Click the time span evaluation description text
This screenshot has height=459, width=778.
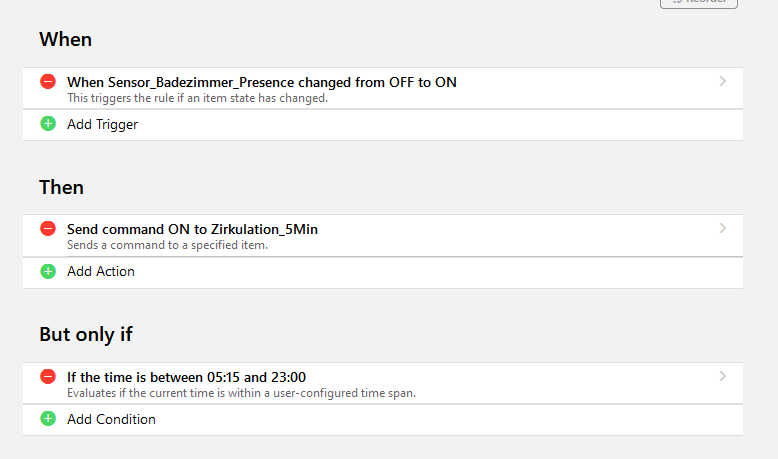point(241,393)
